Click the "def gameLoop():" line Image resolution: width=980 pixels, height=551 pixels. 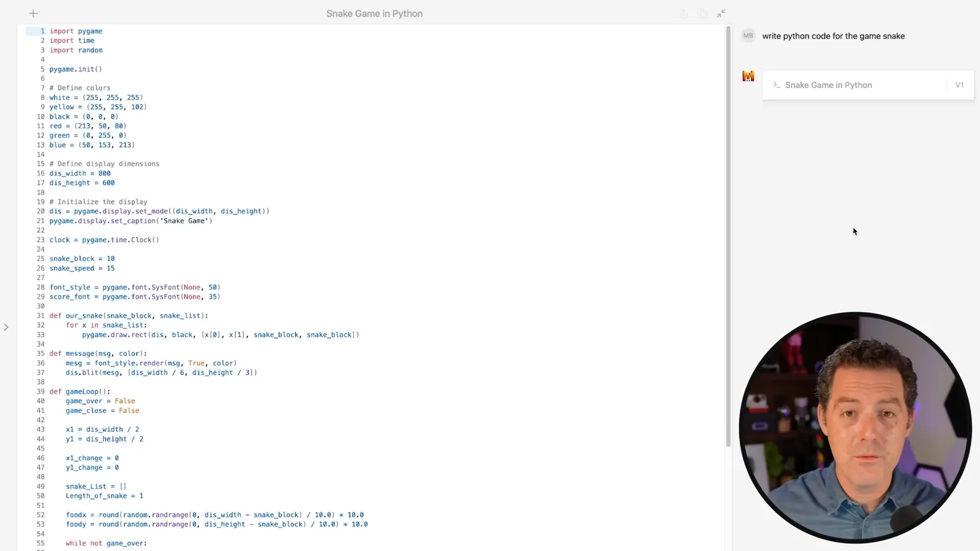pyautogui.click(x=80, y=392)
